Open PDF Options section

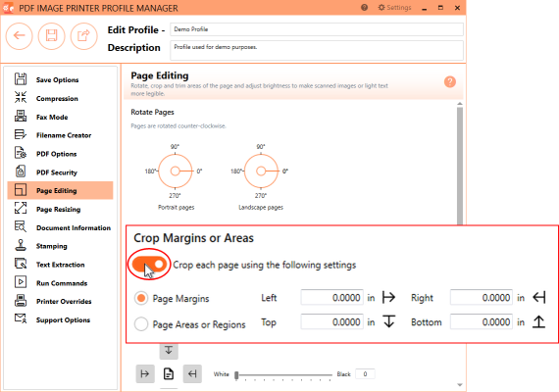(x=60, y=154)
